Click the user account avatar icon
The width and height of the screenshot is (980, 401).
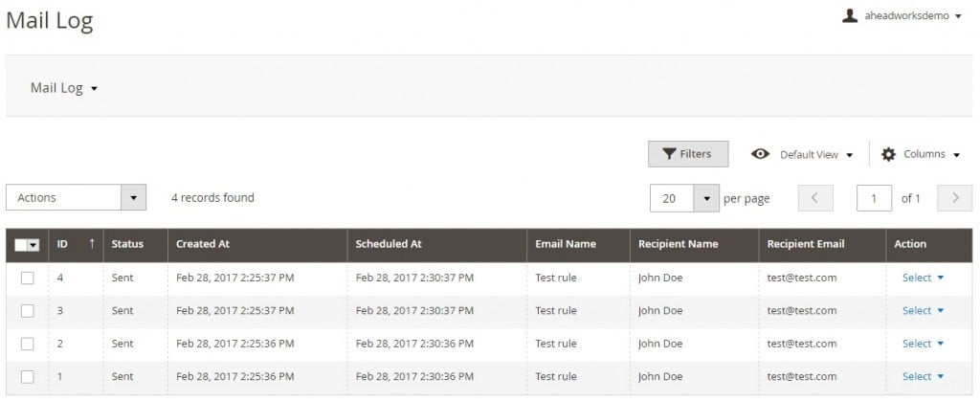(x=850, y=15)
